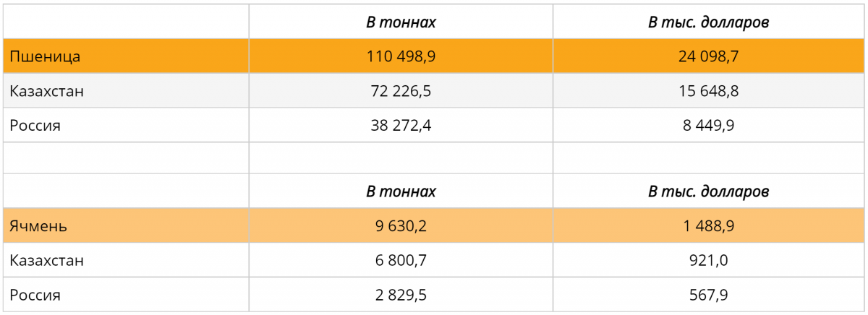This screenshot has height=315, width=868.
Task: Click top В тыс. долларов header
Action: [x=709, y=22]
